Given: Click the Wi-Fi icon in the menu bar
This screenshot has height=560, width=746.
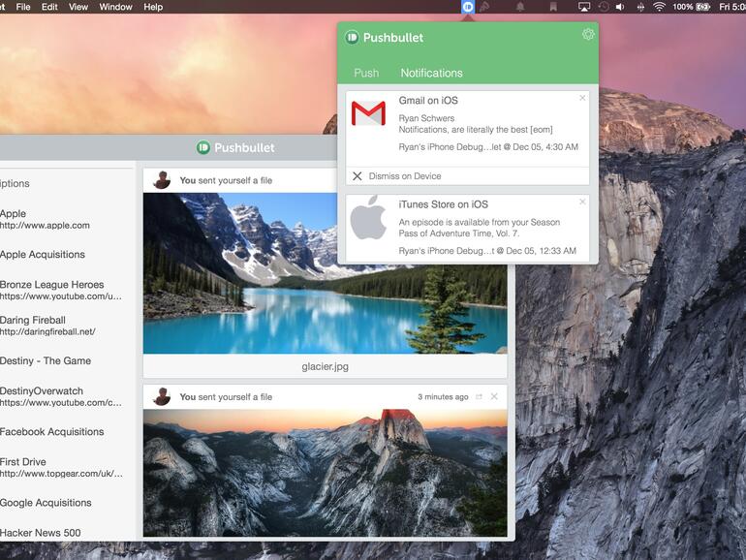Looking at the screenshot, I should (x=659, y=7).
